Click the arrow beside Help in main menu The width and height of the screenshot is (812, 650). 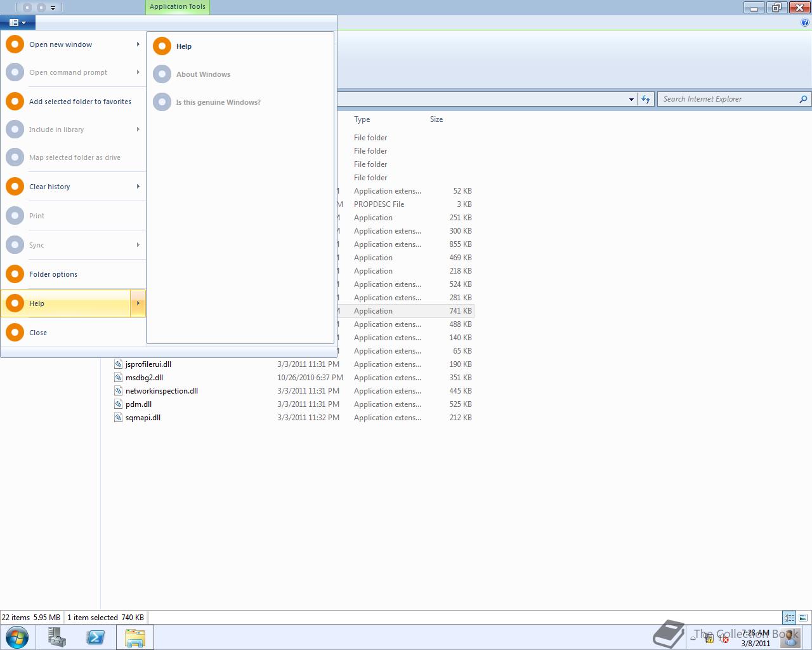138,303
